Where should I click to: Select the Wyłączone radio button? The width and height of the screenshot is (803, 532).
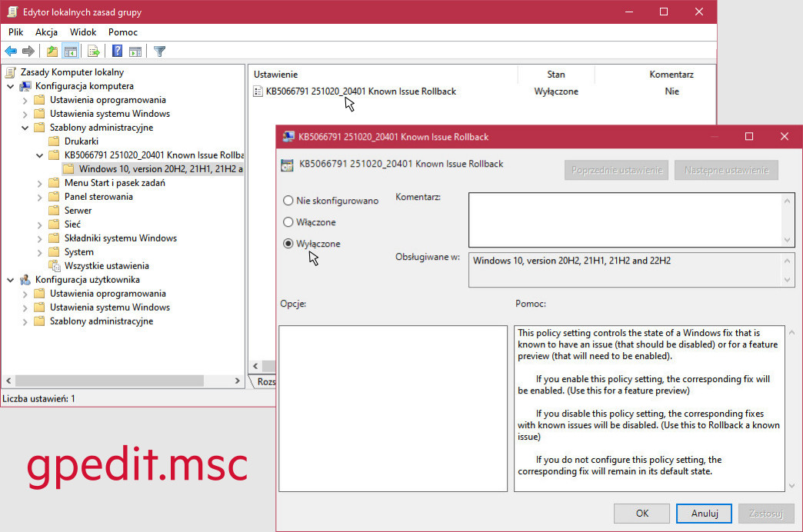[288, 244]
